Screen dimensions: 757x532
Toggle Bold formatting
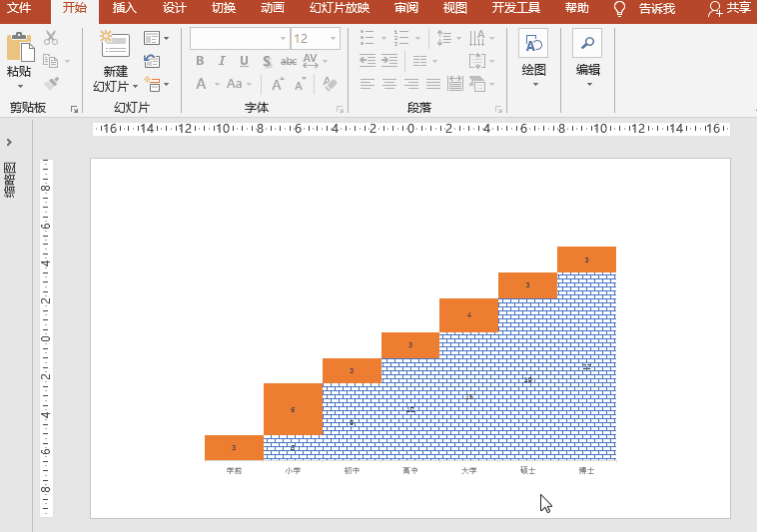click(200, 61)
